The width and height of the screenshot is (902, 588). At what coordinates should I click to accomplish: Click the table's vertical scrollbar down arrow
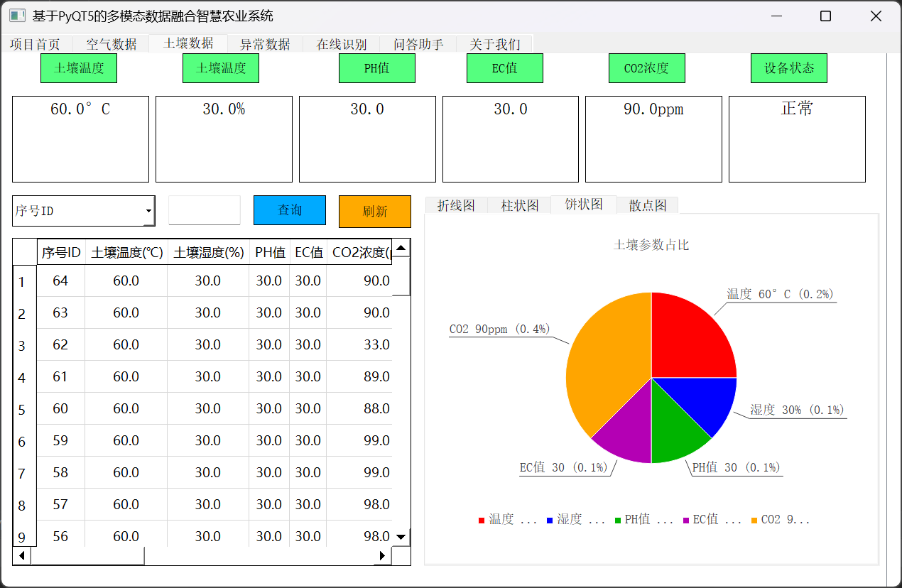[x=401, y=538]
